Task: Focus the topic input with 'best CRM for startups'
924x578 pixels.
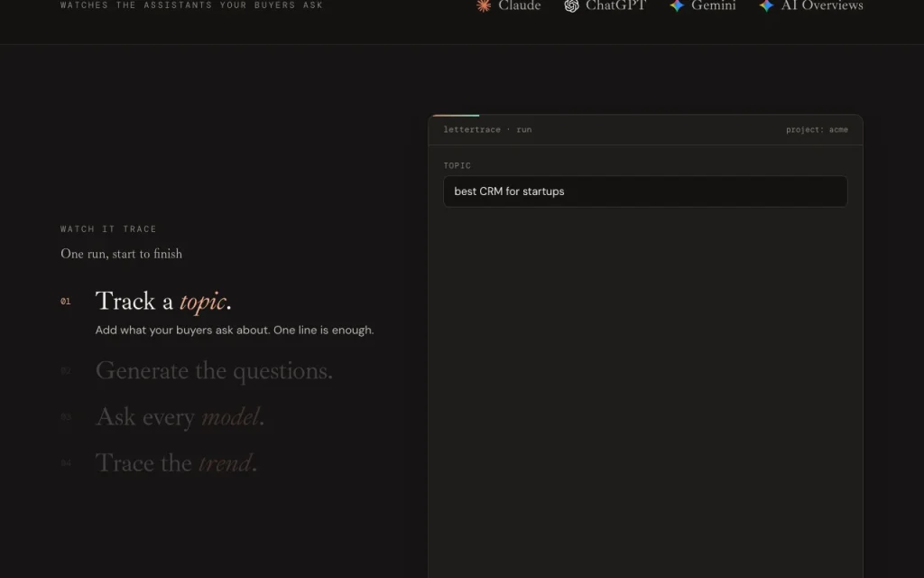Action: point(645,191)
